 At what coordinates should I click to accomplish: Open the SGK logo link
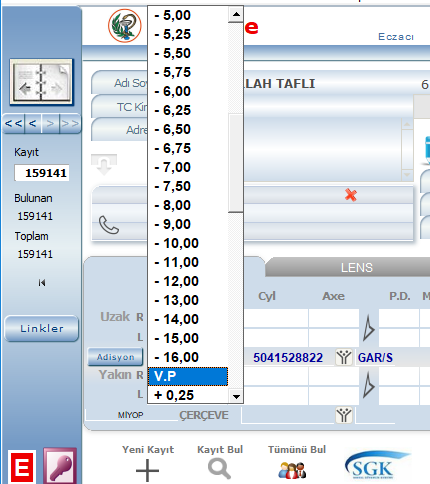tap(377, 465)
